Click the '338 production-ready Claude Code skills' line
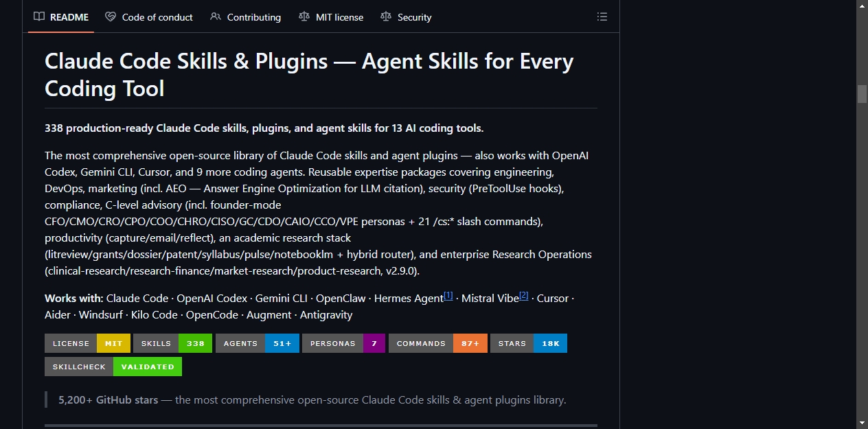This screenshot has width=868, height=429. [264, 128]
